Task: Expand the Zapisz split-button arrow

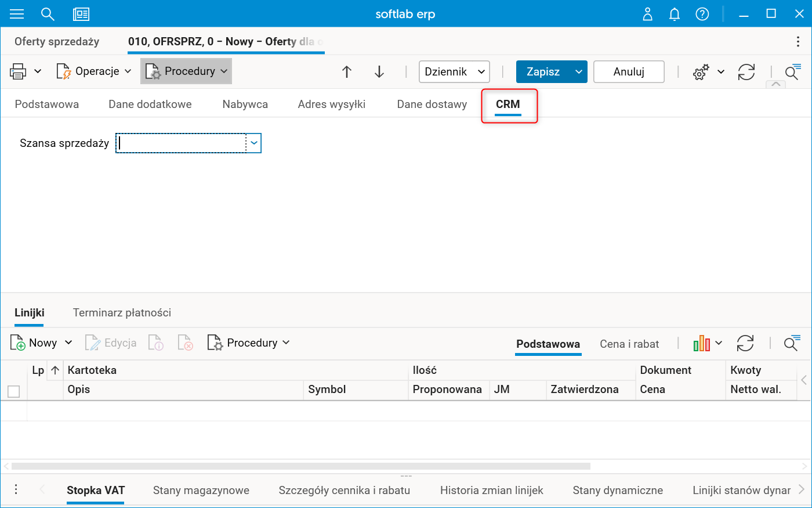Action: (x=579, y=71)
